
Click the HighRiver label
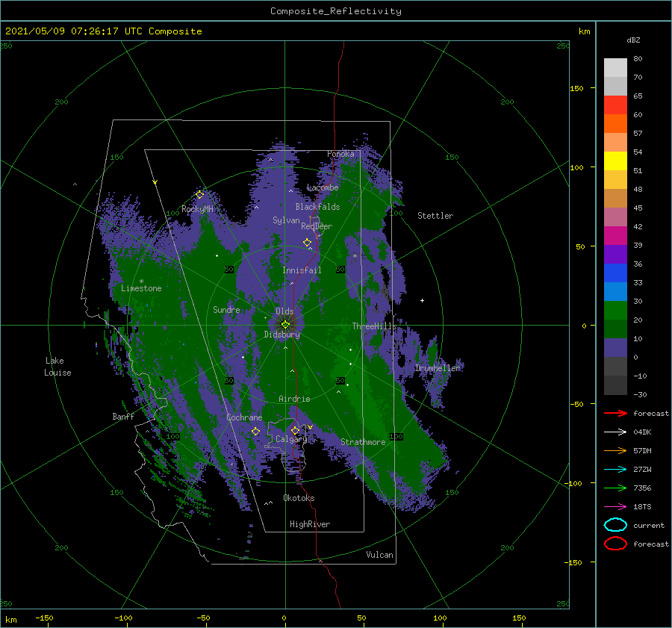point(310,524)
